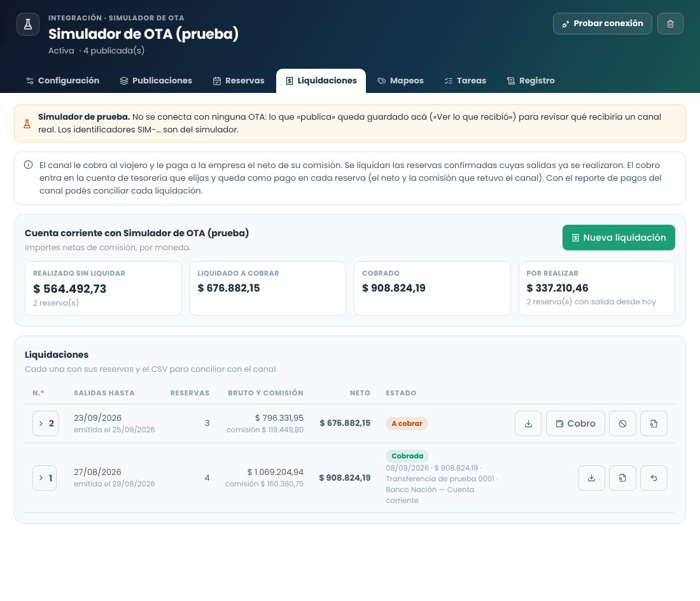
Task: Click the Probar conexión button
Action: point(602,24)
